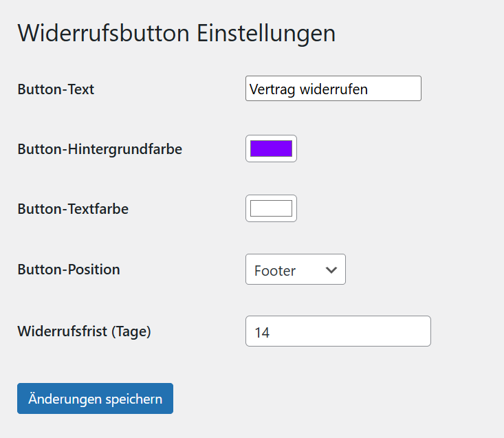The height and width of the screenshot is (438, 504).
Task: Click the chevron arrow beside Footer
Action: tap(331, 270)
